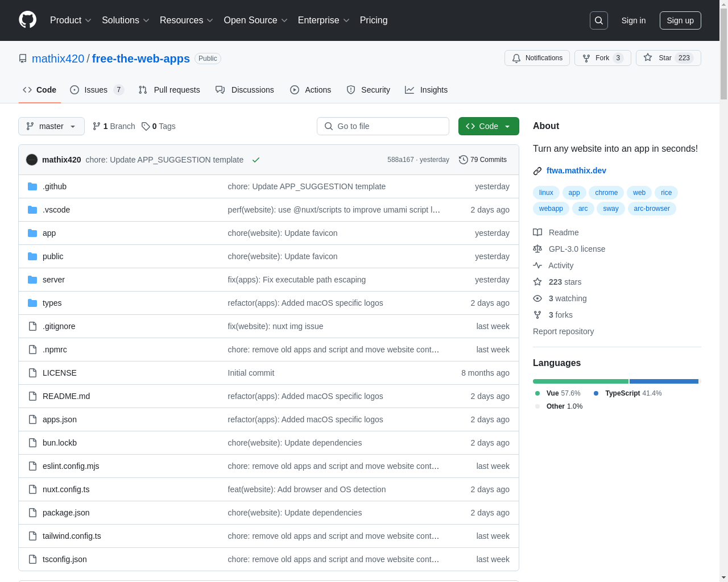Click the package.json file icon

(x=32, y=513)
